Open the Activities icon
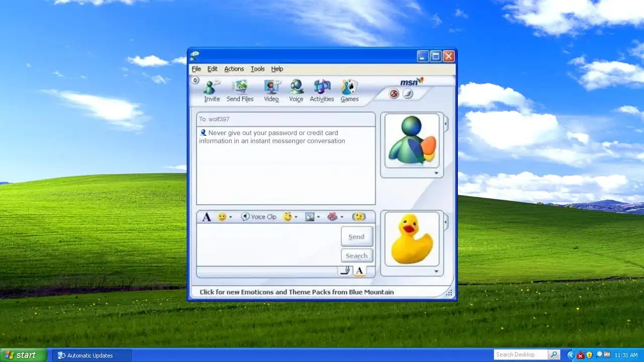Viewport: 644px width, 362px height. click(322, 91)
